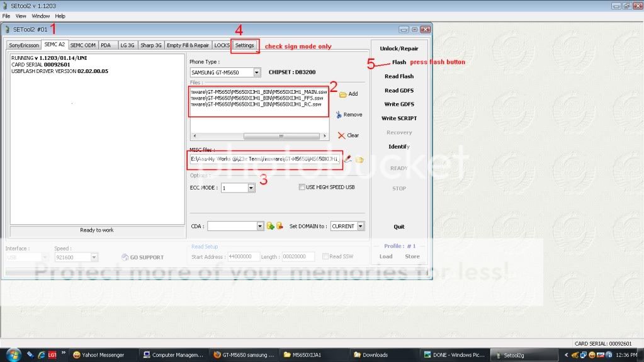Click the red X Clear icon
644x362 pixels.
pos(341,135)
